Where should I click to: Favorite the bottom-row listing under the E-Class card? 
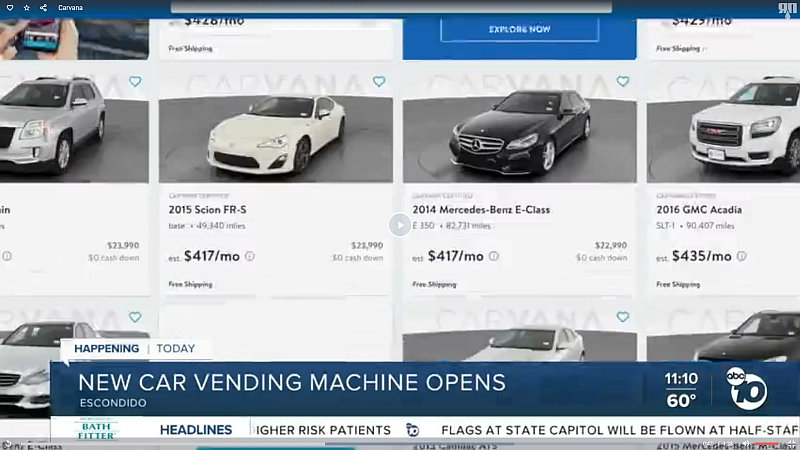(x=623, y=317)
